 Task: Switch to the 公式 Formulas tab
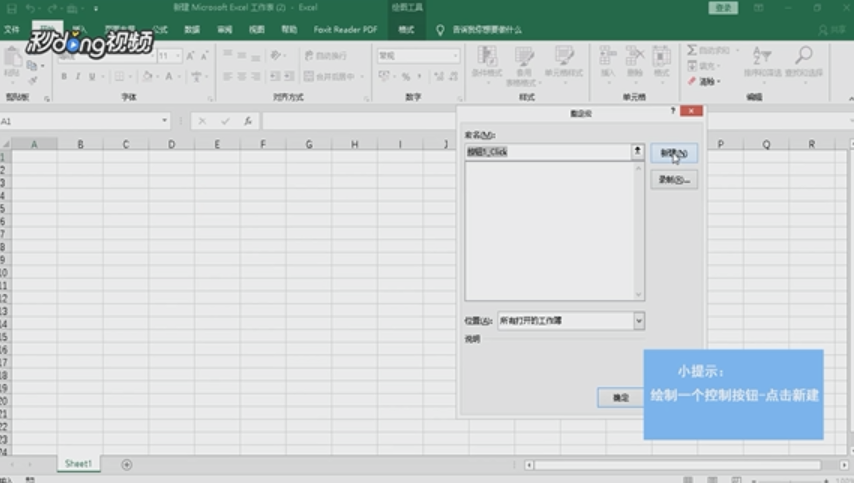point(160,29)
